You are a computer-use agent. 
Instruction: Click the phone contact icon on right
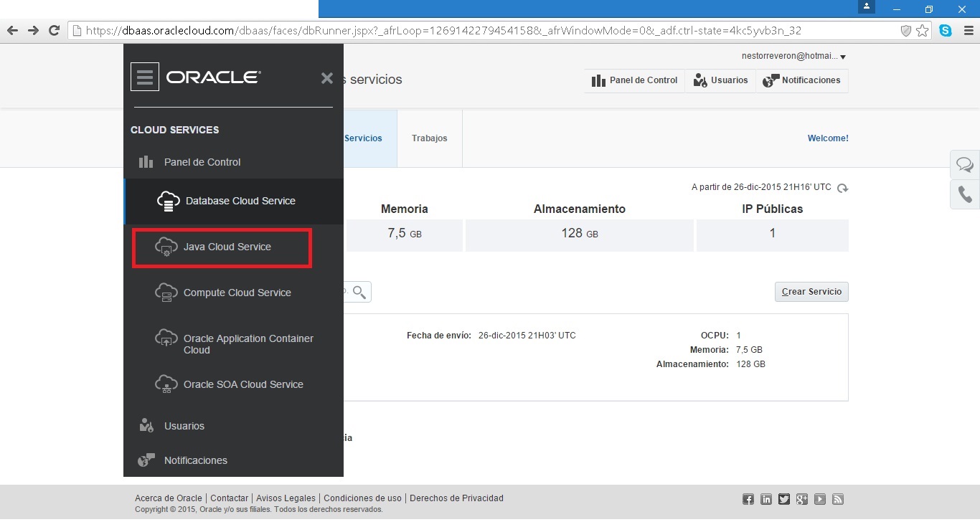965,195
